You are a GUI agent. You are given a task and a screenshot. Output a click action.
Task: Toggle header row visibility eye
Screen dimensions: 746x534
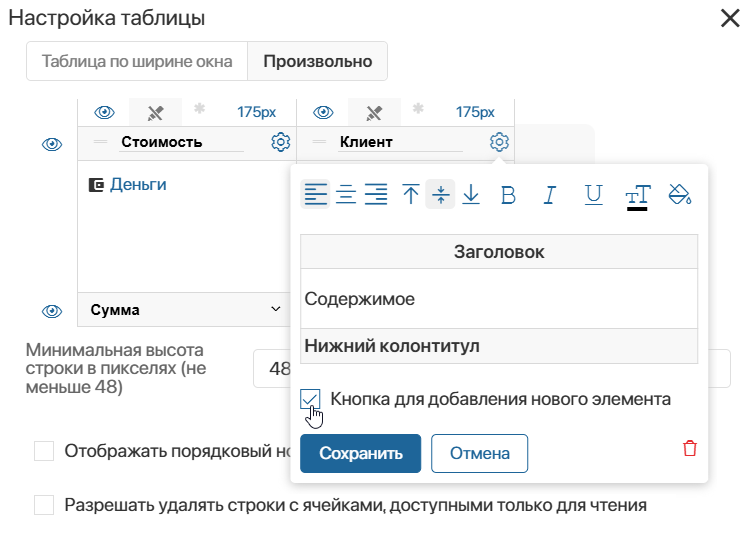(x=52, y=144)
